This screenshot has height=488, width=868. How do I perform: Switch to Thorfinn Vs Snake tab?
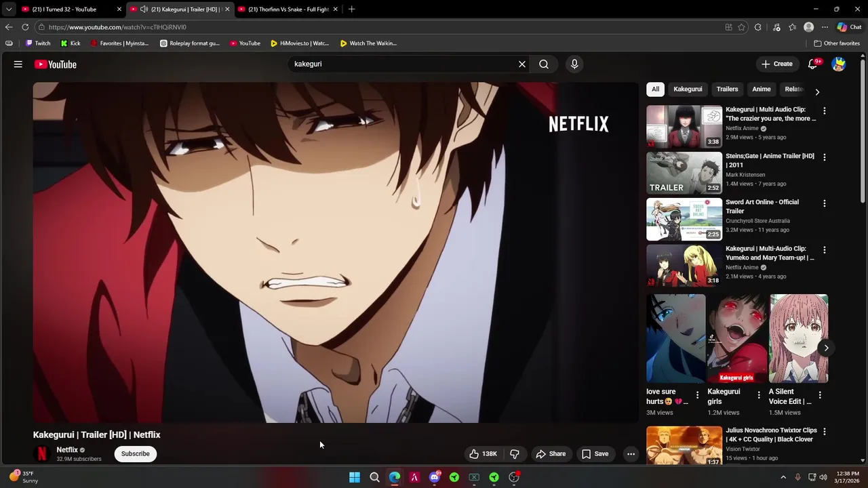[x=289, y=9]
